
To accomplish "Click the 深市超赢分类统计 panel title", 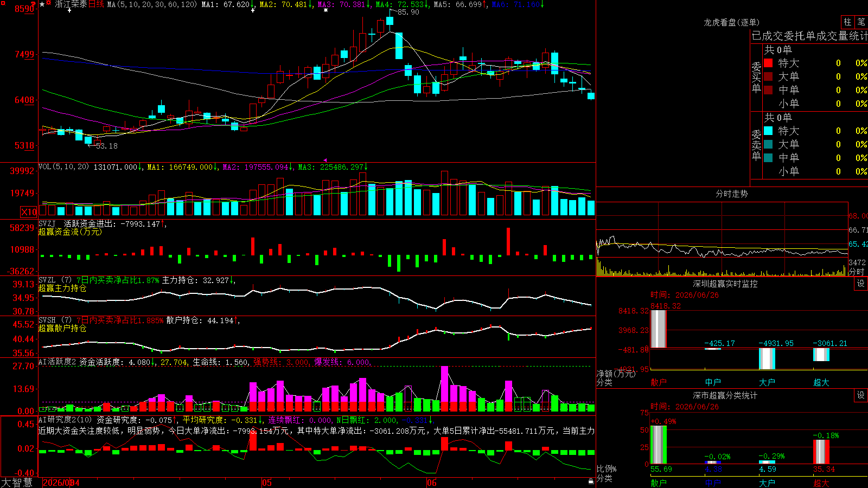I will pos(725,395).
